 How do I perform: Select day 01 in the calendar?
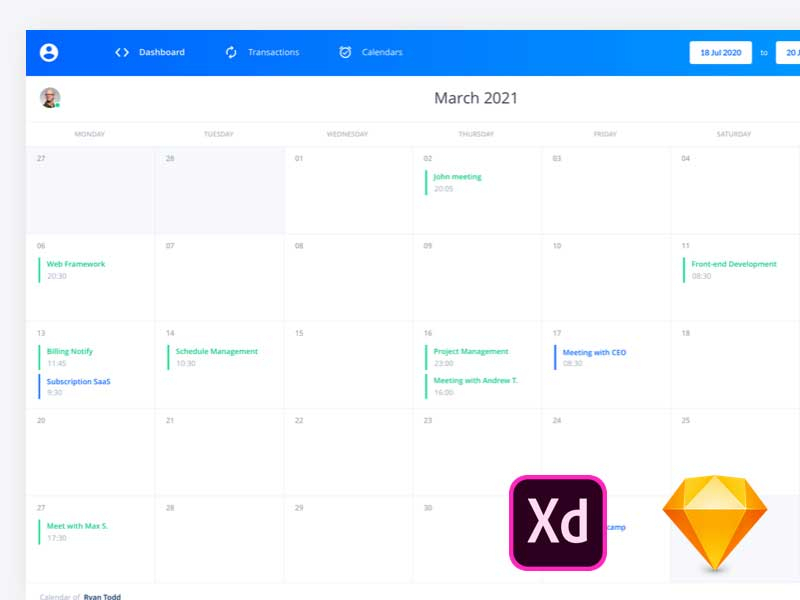pyautogui.click(x=348, y=190)
